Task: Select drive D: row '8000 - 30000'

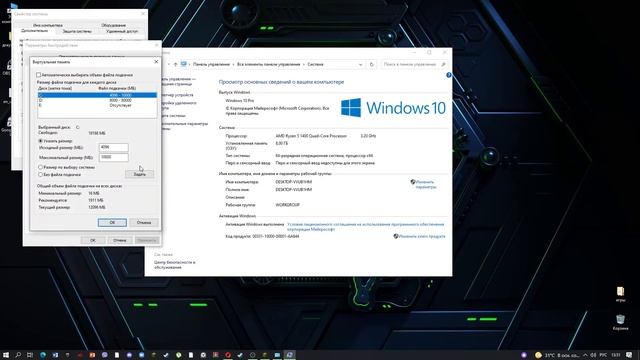Action: pos(97,100)
